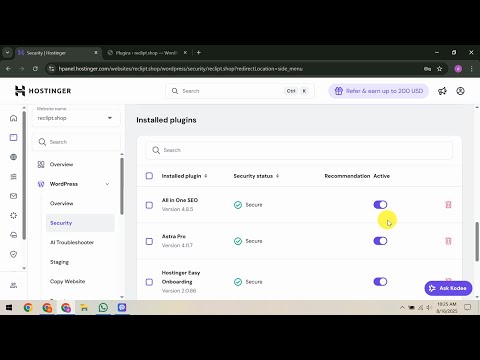
Task: Collapse the WordPress menu section
Action: pyautogui.click(x=107, y=184)
